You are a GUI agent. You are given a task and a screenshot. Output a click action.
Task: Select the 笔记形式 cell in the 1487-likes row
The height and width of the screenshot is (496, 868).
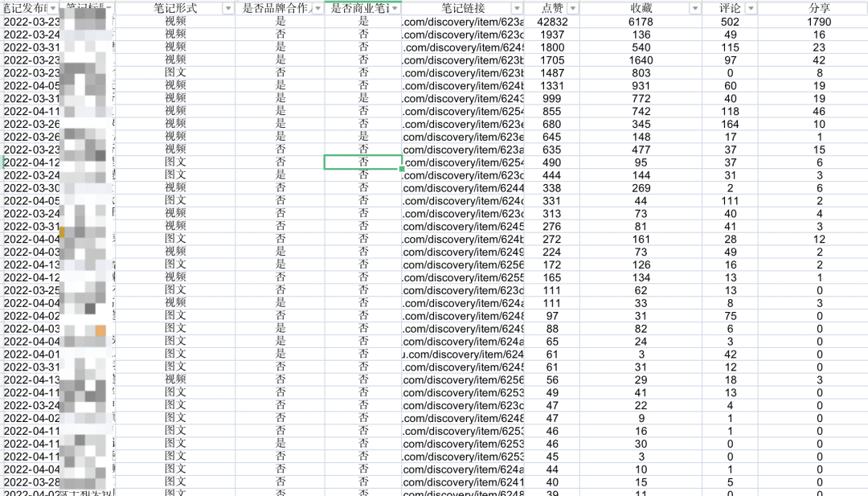[x=175, y=72]
